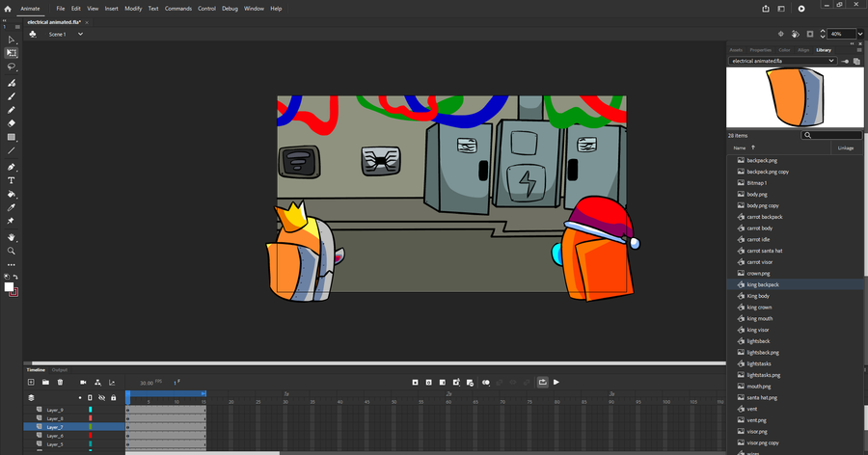868x455 pixels.
Task: Open the workspace switcher icon
Action: pos(781,9)
